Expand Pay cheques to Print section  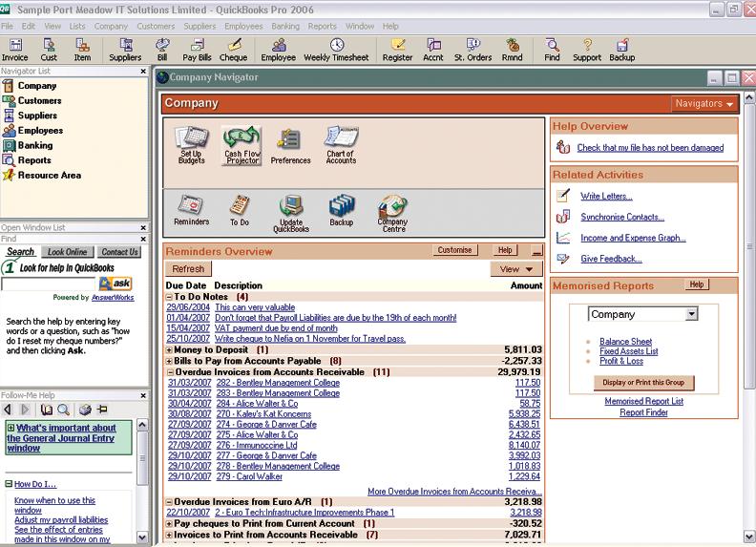169,523
